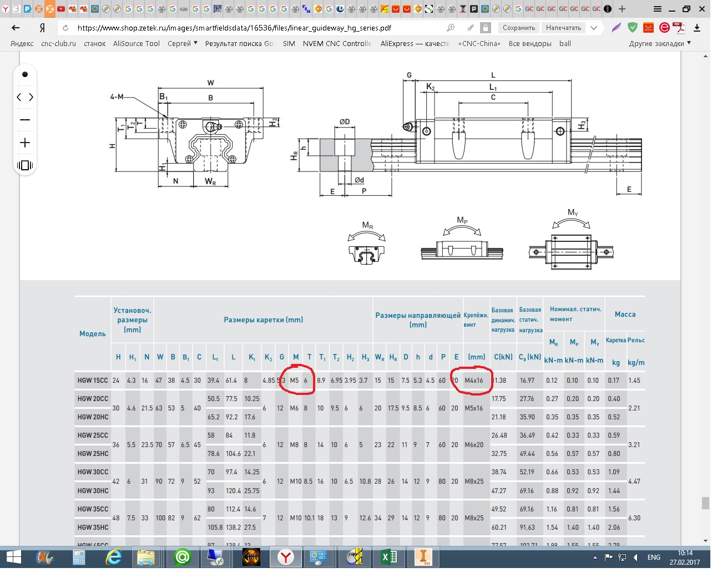Open the Все вендоры bookmark
The height and width of the screenshot is (588, 717).
pyautogui.click(x=530, y=43)
